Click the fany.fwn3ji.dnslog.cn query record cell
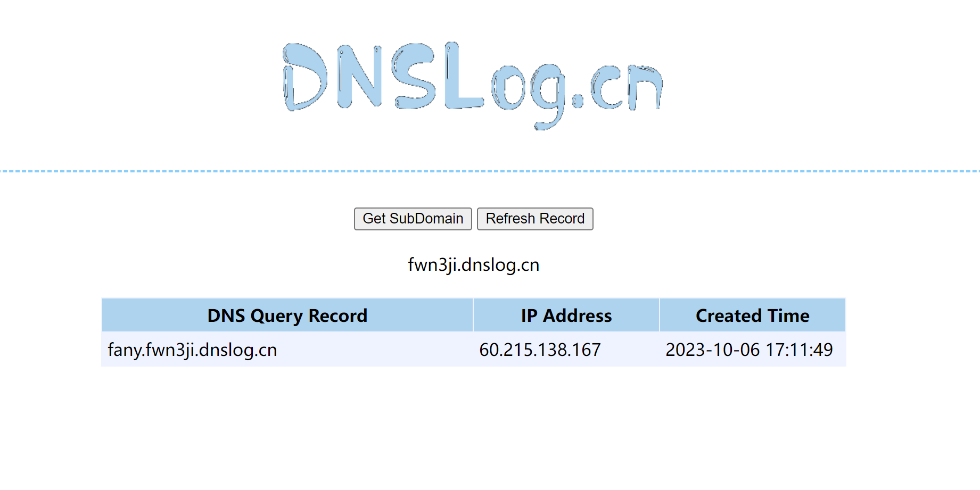Screen dimensions: 980x490 [192, 350]
